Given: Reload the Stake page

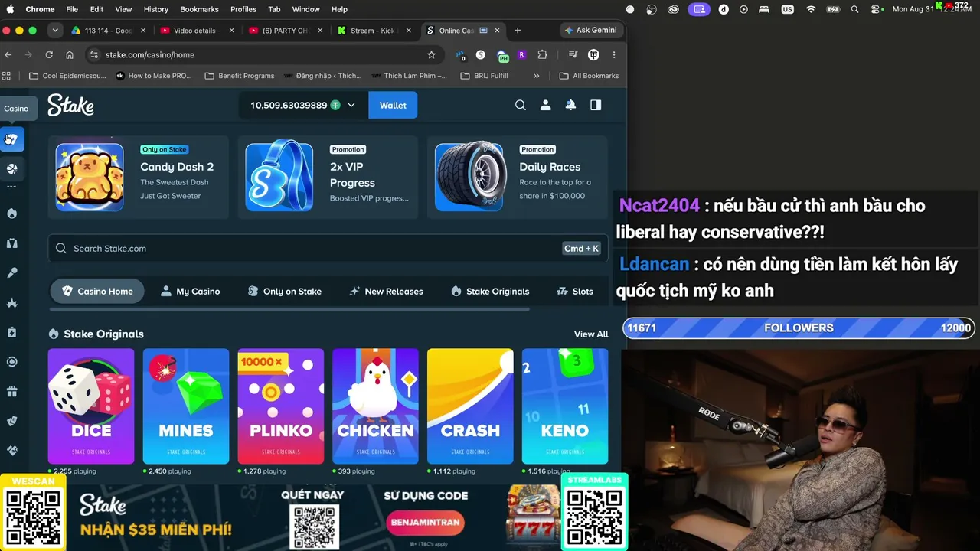Looking at the screenshot, I should (49, 54).
